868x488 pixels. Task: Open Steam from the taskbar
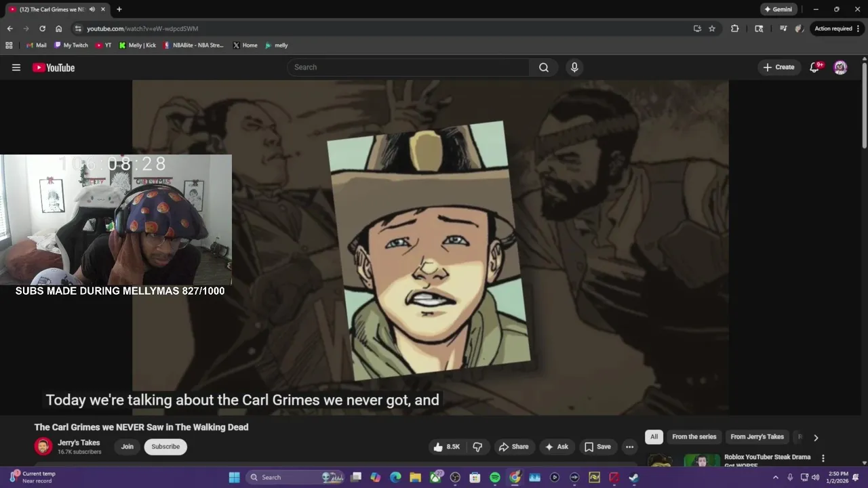[633, 477]
